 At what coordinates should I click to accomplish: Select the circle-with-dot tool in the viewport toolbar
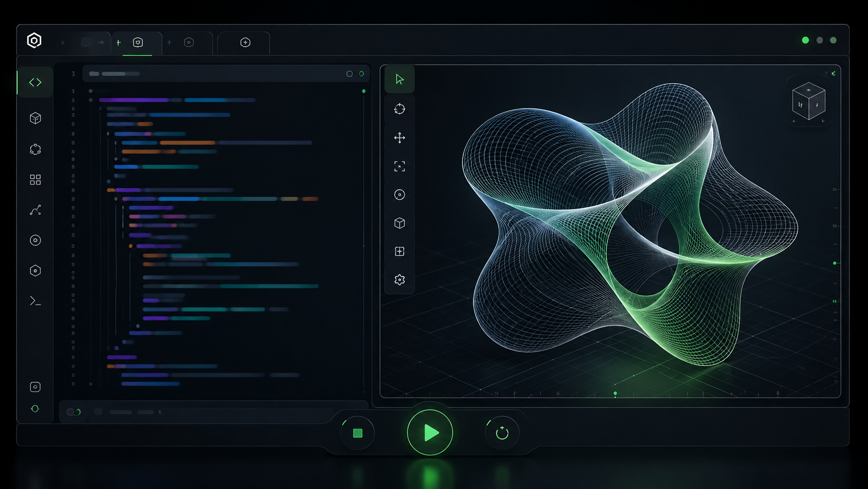click(399, 194)
